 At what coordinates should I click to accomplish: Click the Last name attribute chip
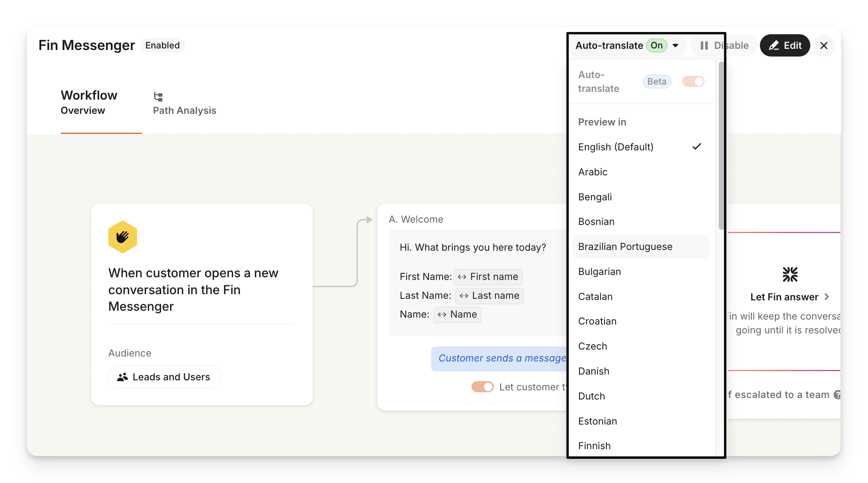pyautogui.click(x=489, y=296)
